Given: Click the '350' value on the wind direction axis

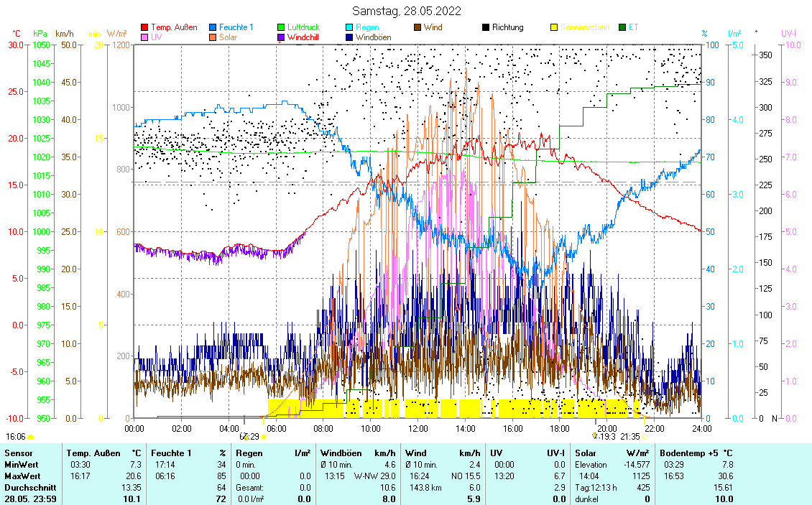Looking at the screenshot, I should click(x=765, y=55).
